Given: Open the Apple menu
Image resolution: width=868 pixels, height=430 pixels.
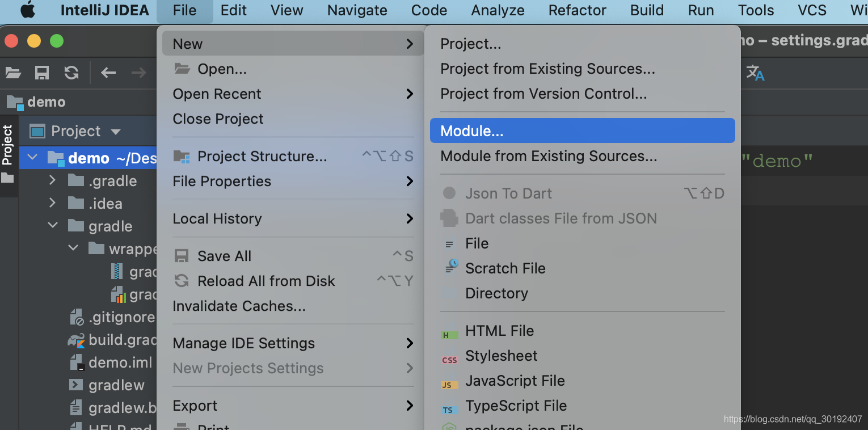Looking at the screenshot, I should coord(27,10).
